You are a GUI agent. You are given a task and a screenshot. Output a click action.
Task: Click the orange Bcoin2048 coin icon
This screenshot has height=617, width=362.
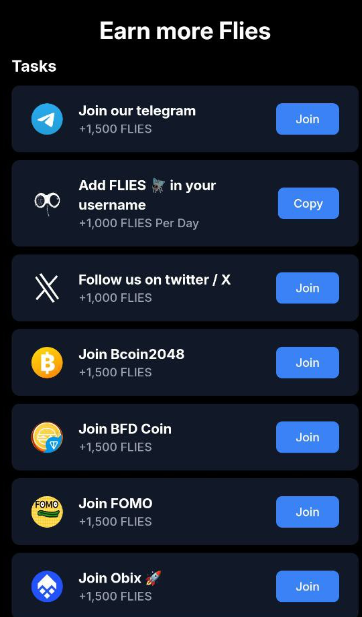[47, 362]
